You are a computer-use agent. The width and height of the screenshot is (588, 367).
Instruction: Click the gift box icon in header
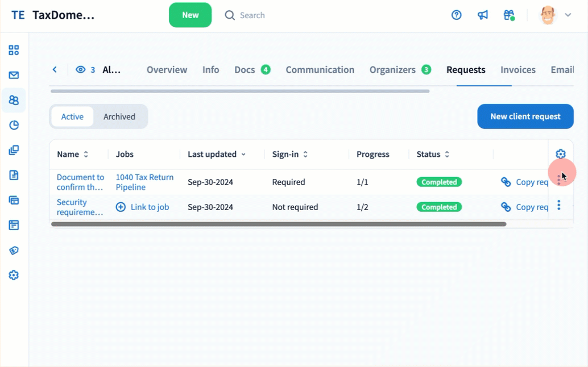[x=509, y=15]
